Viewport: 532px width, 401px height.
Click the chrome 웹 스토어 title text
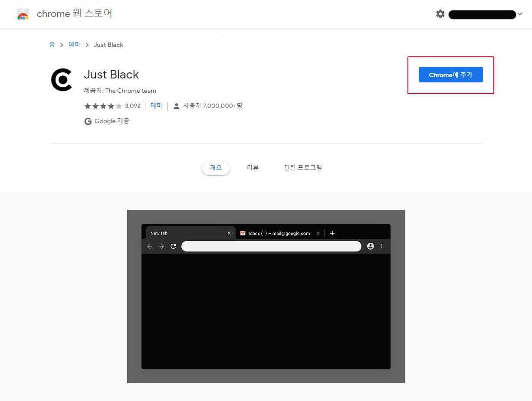75,14
